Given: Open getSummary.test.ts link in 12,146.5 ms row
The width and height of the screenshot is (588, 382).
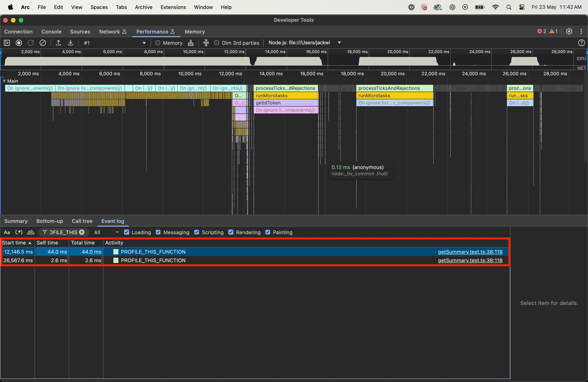Looking at the screenshot, I should [x=470, y=252].
